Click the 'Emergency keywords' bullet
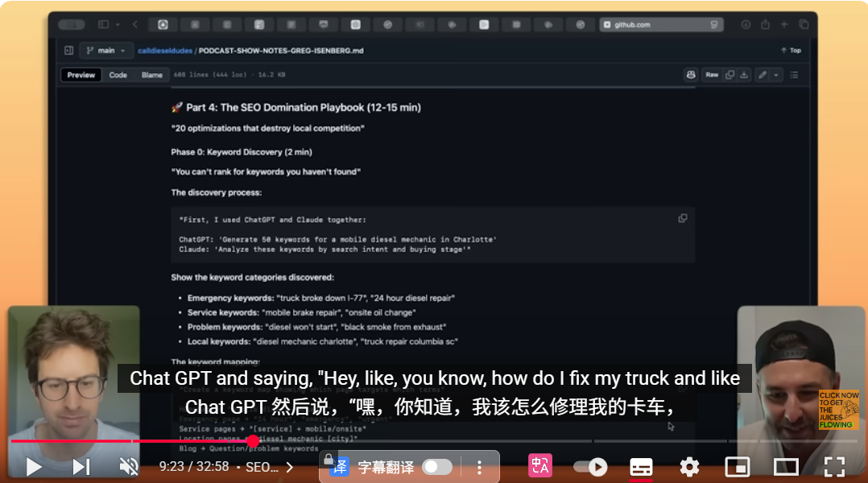The height and width of the screenshot is (483, 868). pyautogui.click(x=321, y=298)
